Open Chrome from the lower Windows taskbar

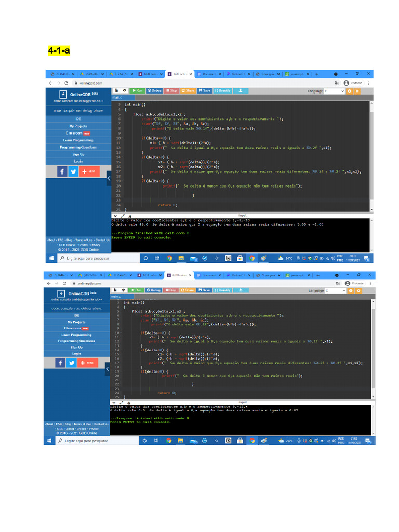point(169,441)
